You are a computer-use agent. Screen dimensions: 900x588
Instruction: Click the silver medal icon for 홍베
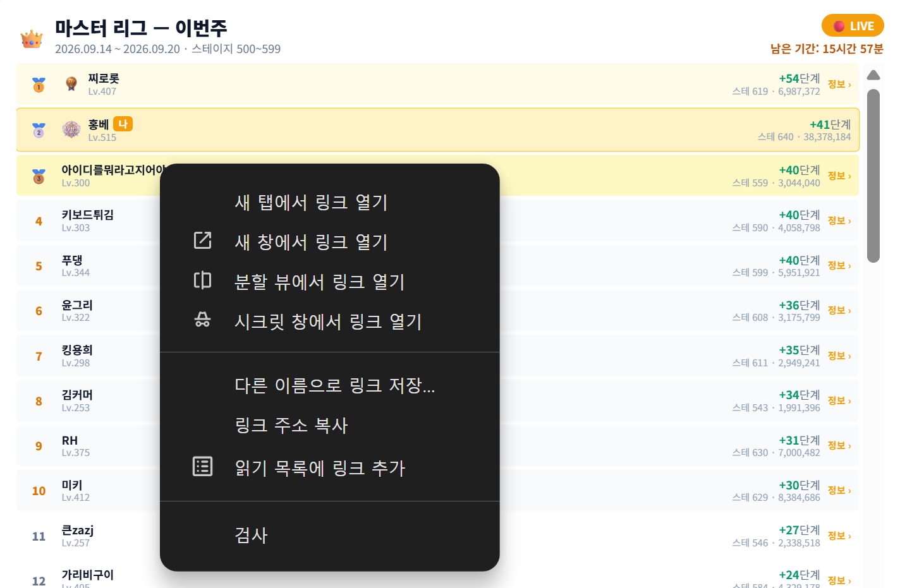(39, 130)
